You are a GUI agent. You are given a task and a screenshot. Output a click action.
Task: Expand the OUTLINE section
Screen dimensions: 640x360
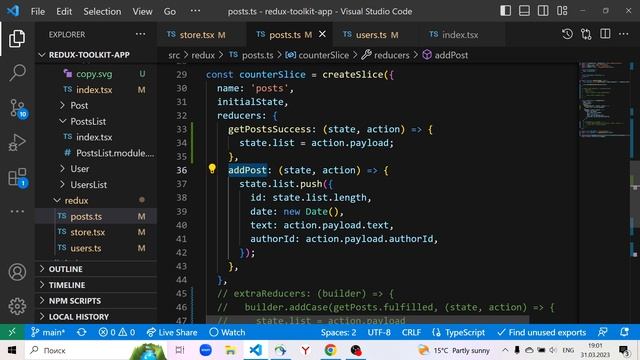(96, 269)
